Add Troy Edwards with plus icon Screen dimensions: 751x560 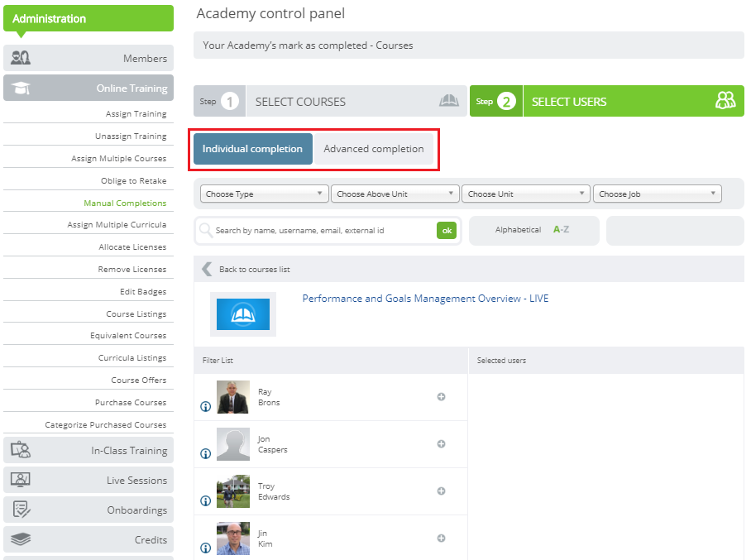tap(441, 491)
